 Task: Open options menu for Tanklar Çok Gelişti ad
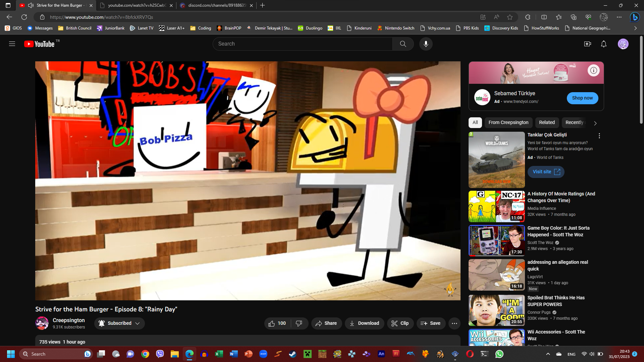click(599, 136)
